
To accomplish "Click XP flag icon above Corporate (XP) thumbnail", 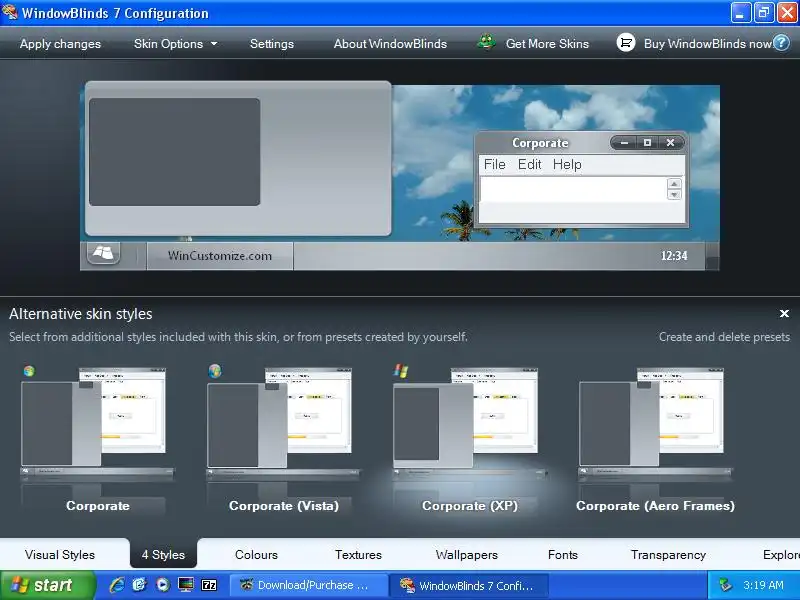I will coord(401,371).
